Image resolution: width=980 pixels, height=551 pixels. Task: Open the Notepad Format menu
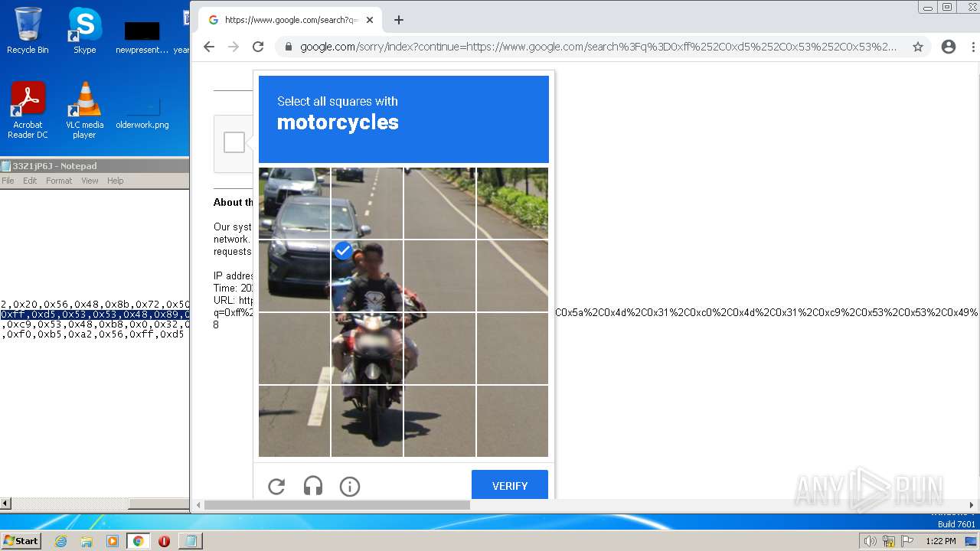(x=59, y=181)
